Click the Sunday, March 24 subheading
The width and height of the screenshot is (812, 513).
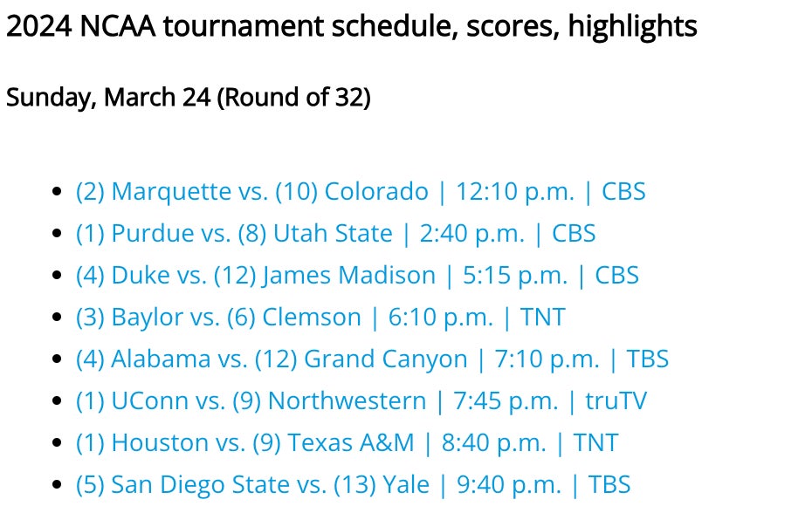point(189,98)
